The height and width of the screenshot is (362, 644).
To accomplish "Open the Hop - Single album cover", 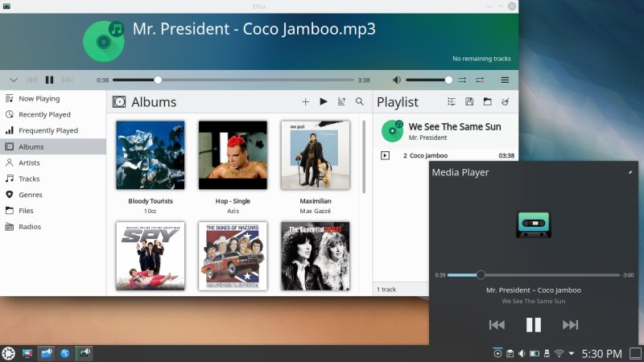I will (233, 155).
